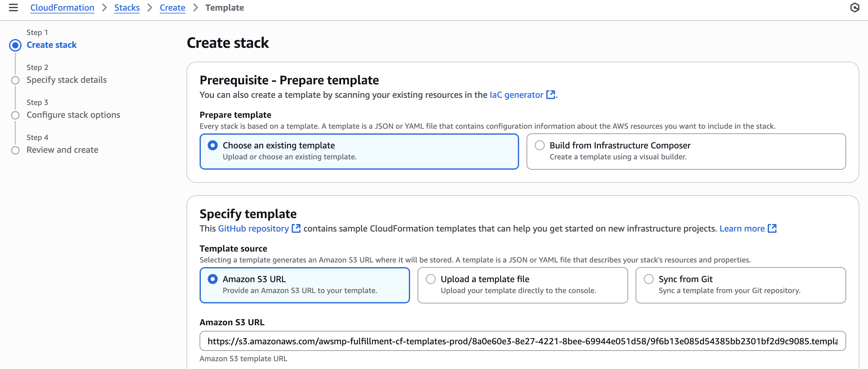Navigate to Stacks breadcrumb
Viewport: 868px width, 369px height.
[127, 7]
